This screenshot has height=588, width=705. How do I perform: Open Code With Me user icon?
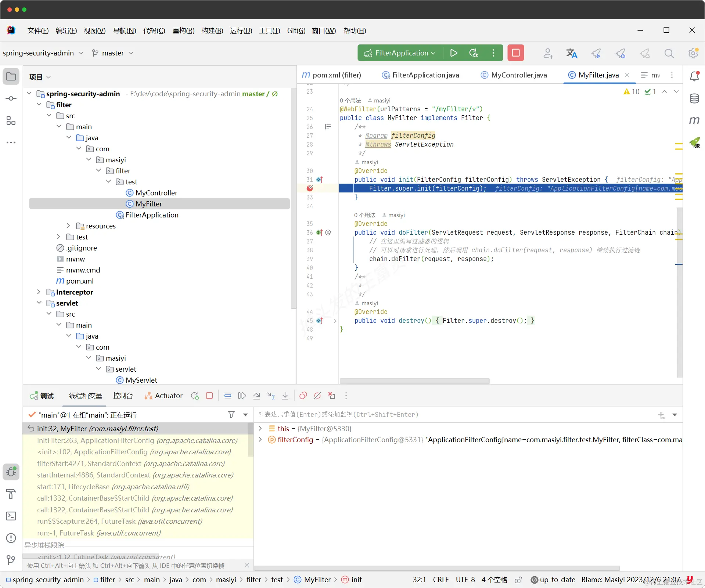click(x=548, y=53)
